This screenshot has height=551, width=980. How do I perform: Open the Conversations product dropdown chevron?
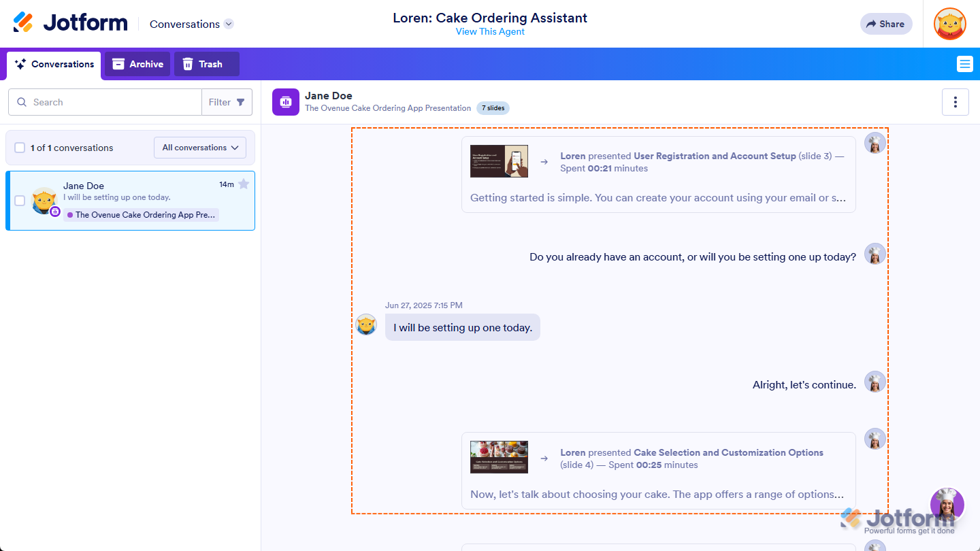[229, 24]
